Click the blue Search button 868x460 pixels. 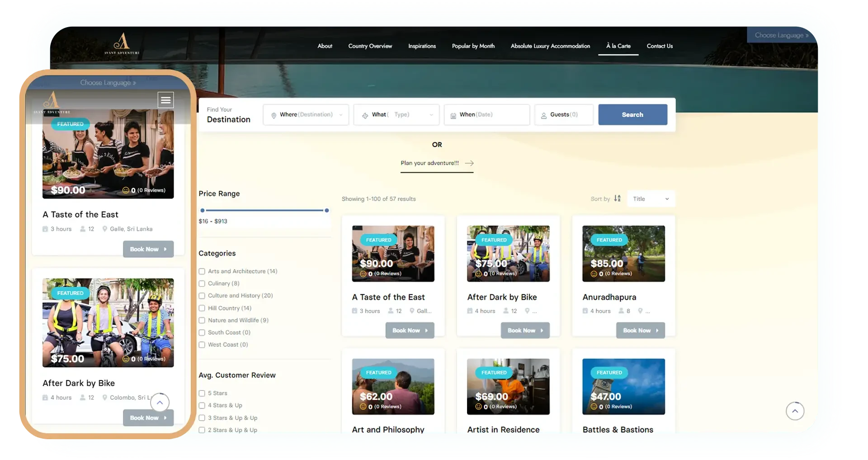coord(632,115)
